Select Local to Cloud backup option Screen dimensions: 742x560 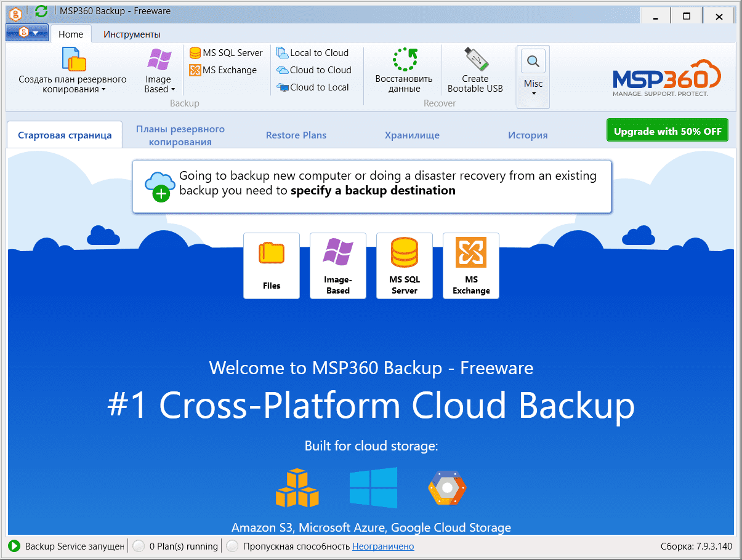(x=313, y=53)
